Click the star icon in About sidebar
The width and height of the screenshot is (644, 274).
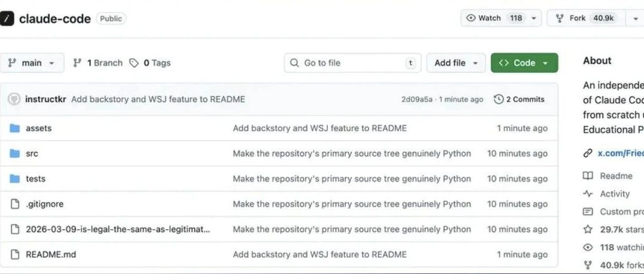588,229
